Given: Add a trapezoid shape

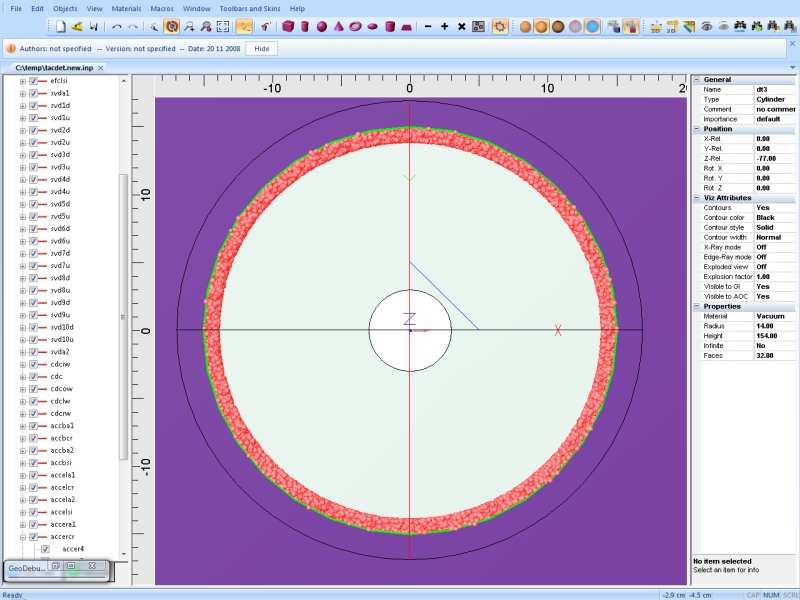Looking at the screenshot, I should coord(407,27).
